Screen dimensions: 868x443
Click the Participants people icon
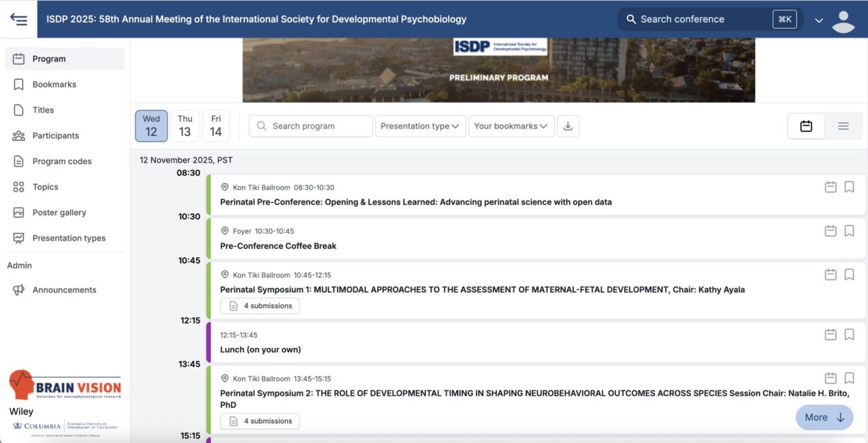click(x=18, y=135)
